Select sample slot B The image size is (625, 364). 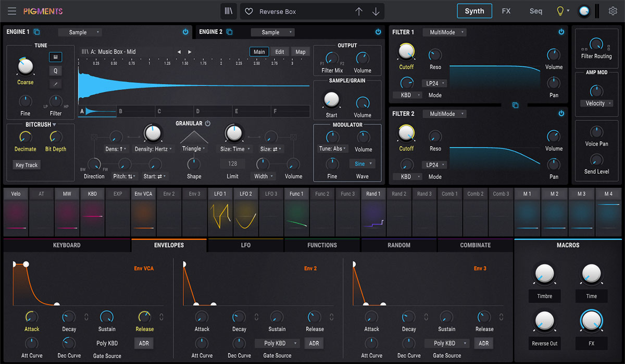(136, 111)
